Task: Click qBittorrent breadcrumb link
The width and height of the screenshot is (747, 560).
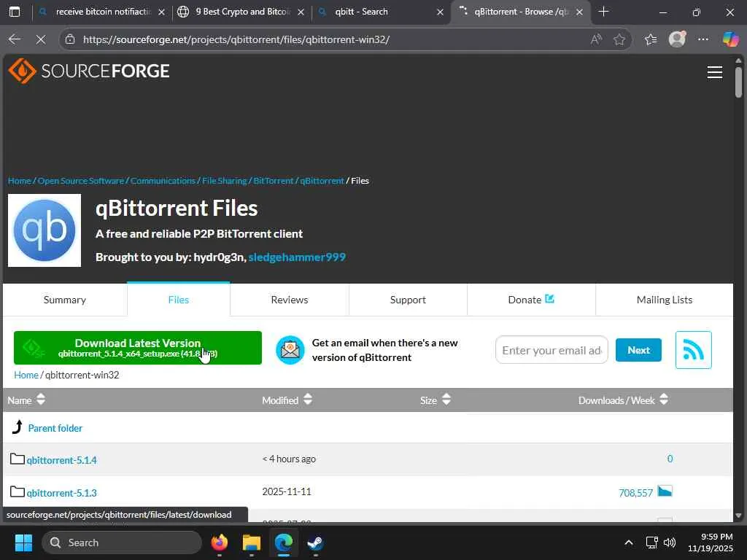Action: pos(322,181)
